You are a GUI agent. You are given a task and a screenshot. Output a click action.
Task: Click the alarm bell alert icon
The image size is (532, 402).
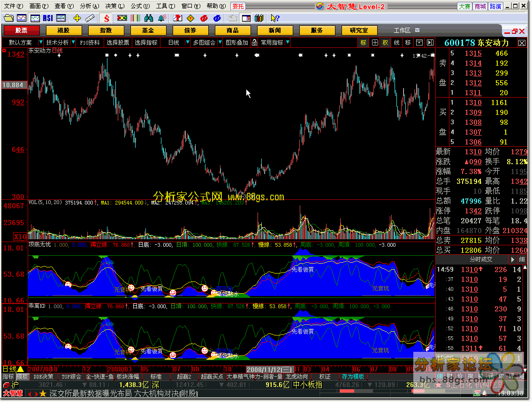point(162,18)
